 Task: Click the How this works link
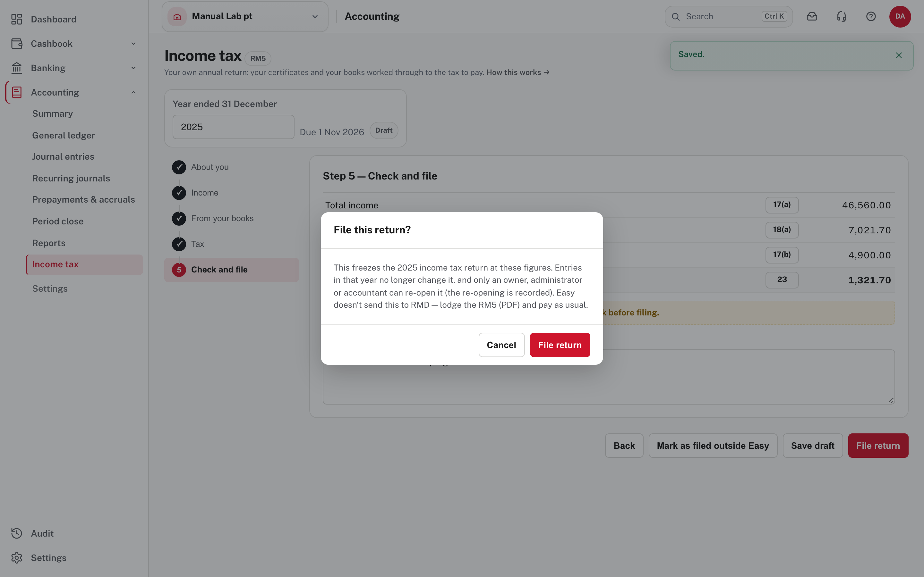(x=518, y=72)
